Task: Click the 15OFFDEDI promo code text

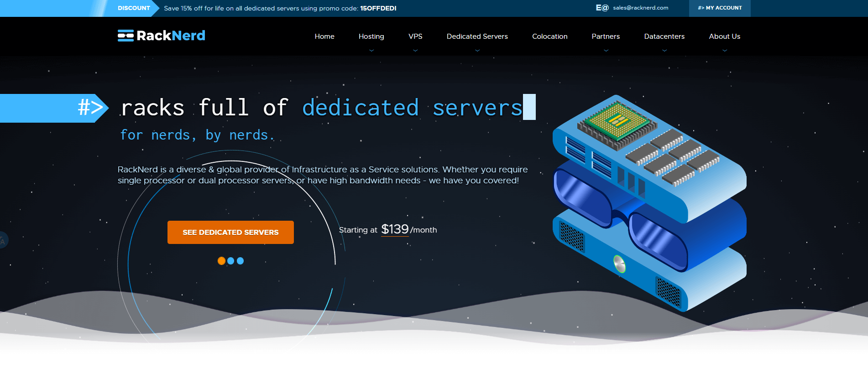Action: click(x=378, y=8)
